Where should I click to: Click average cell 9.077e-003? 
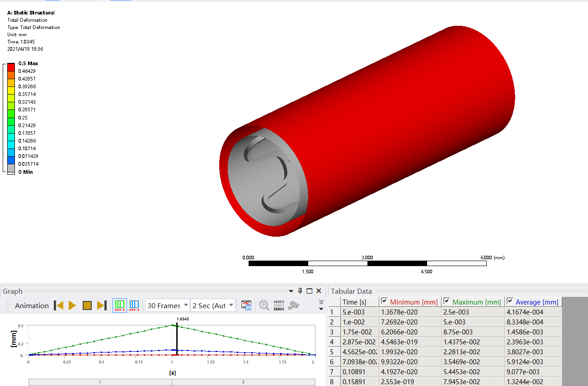click(533, 372)
